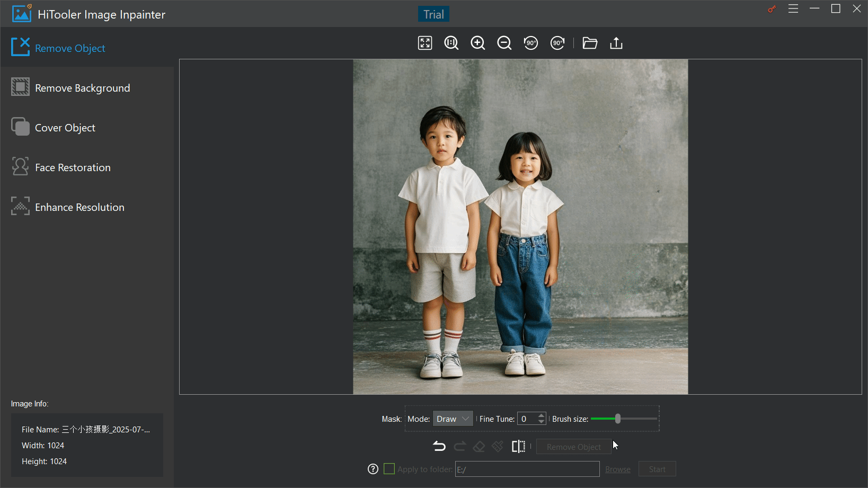The height and width of the screenshot is (488, 868).
Task: Click on the photo in canvas
Action: pos(520,227)
